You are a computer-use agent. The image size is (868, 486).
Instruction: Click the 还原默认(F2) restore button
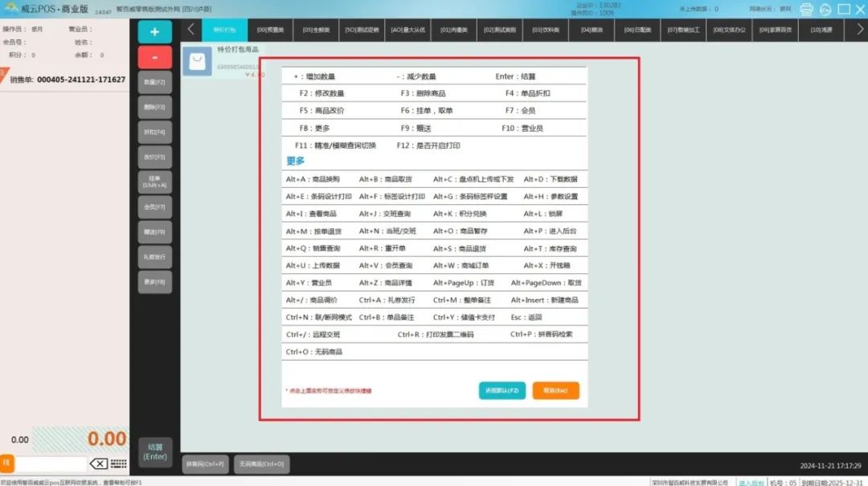tap(502, 390)
